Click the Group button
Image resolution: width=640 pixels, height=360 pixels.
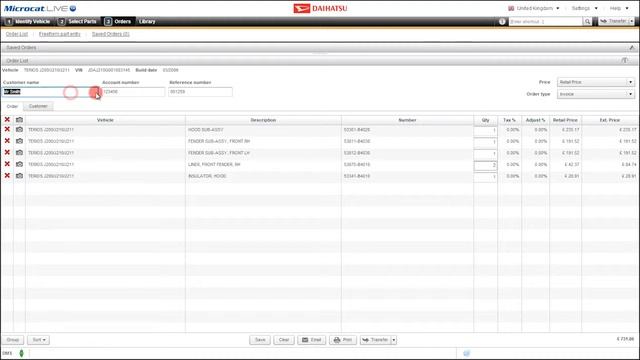coord(13,340)
